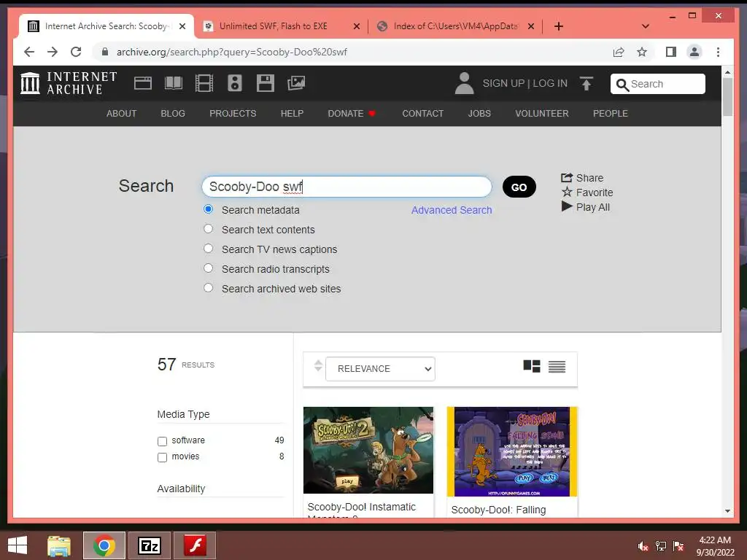The height and width of the screenshot is (560, 747).
Task: Check the software media type filter
Action: [163, 441]
